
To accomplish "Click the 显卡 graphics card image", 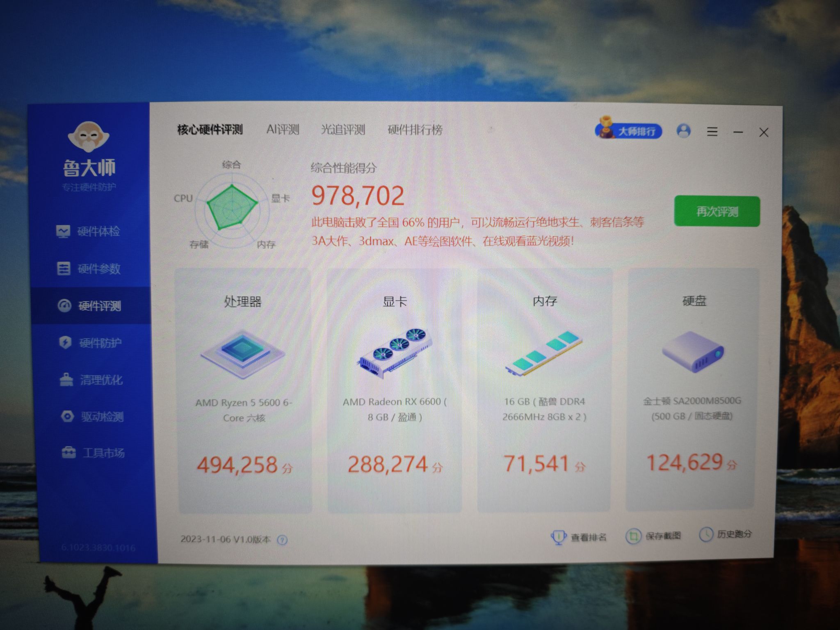I will point(395,353).
